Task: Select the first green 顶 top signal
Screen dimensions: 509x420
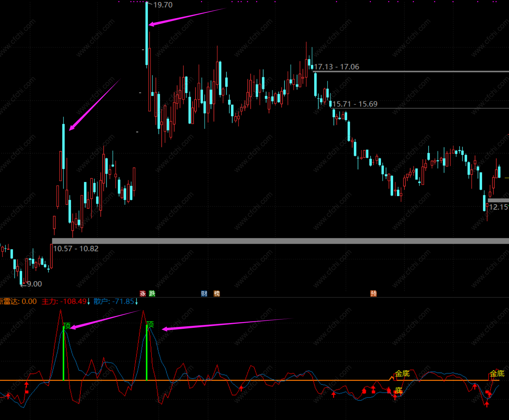Action: pos(67,326)
